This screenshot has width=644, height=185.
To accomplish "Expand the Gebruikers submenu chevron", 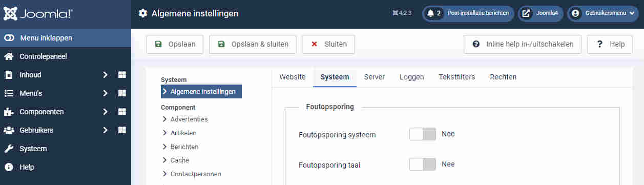I will (x=105, y=130).
